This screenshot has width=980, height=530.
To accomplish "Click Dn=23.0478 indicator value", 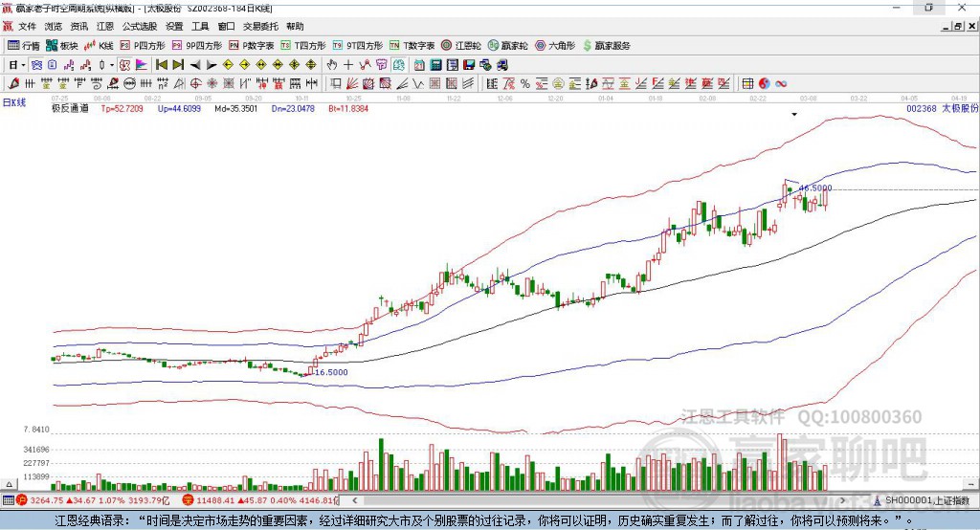I will coord(293,108).
